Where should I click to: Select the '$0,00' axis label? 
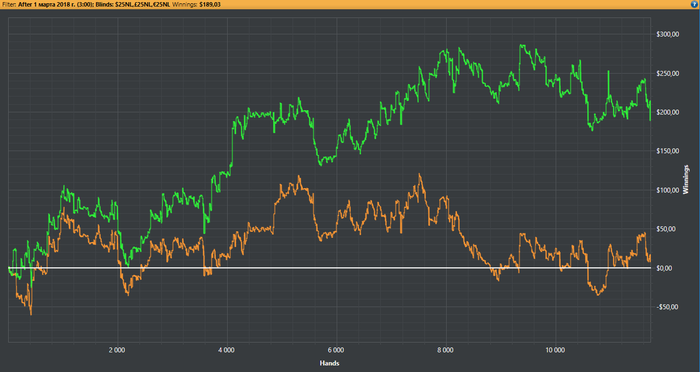[665, 268]
